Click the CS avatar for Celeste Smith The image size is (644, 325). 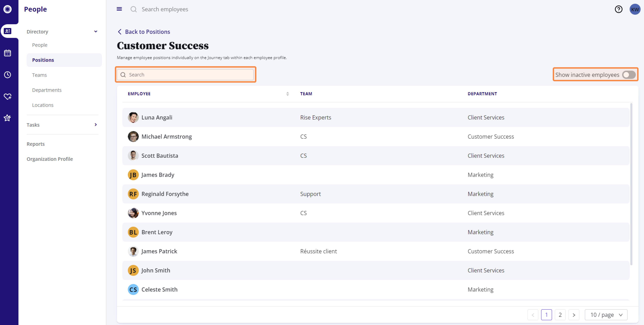pyautogui.click(x=133, y=289)
